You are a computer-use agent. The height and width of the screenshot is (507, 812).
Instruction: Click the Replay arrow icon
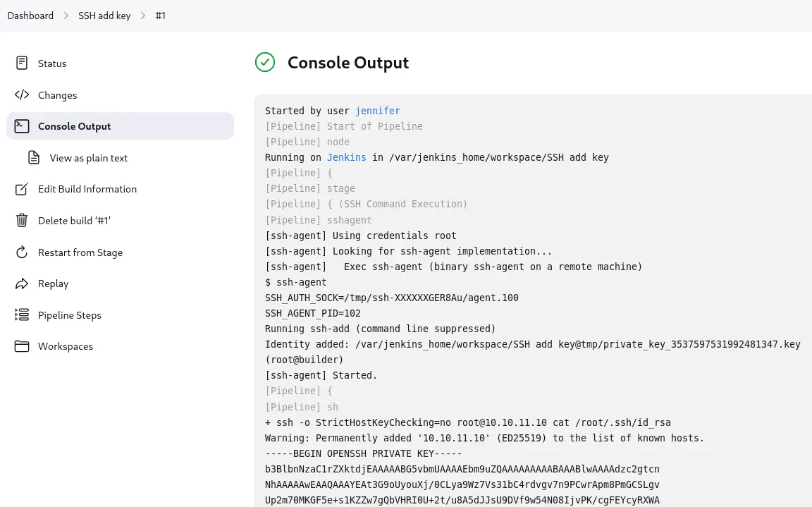tap(22, 283)
